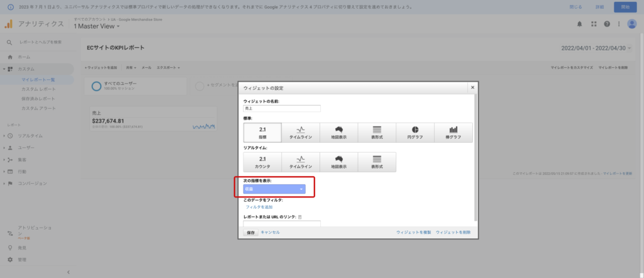
Task: Click the Google Analytics logo
Action: click(x=9, y=24)
